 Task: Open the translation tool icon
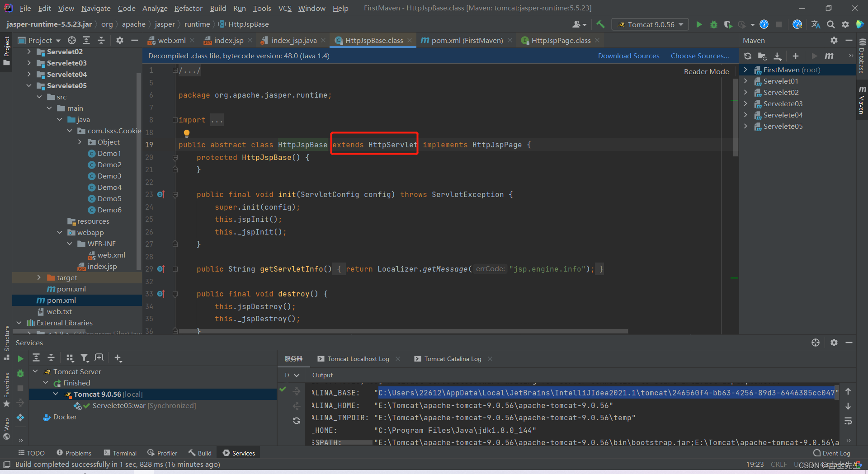click(816, 24)
